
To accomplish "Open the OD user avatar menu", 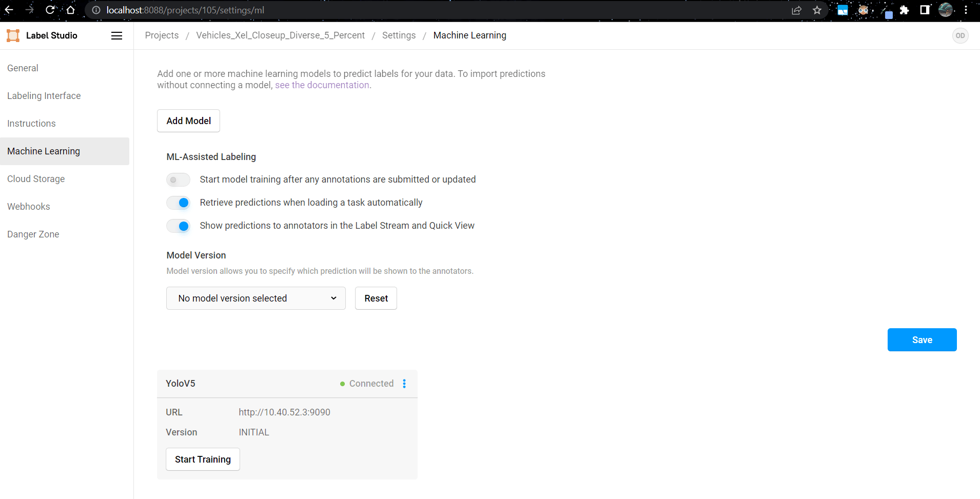I will point(960,35).
